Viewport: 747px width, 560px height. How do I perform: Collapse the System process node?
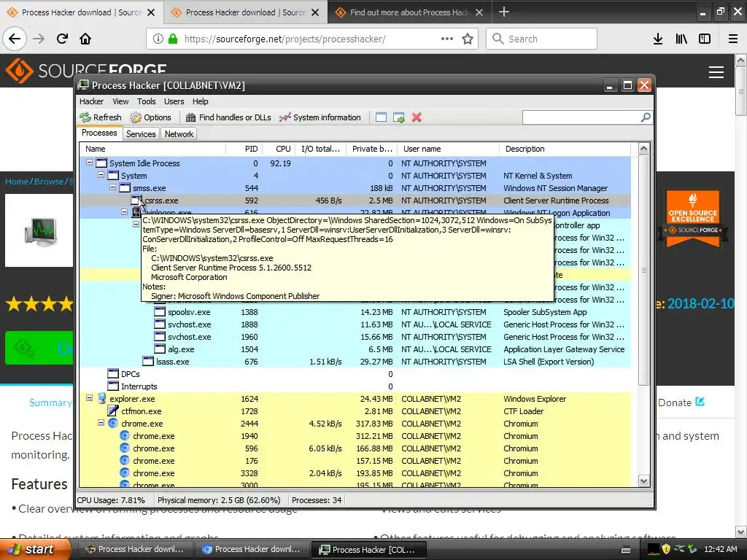(x=101, y=175)
